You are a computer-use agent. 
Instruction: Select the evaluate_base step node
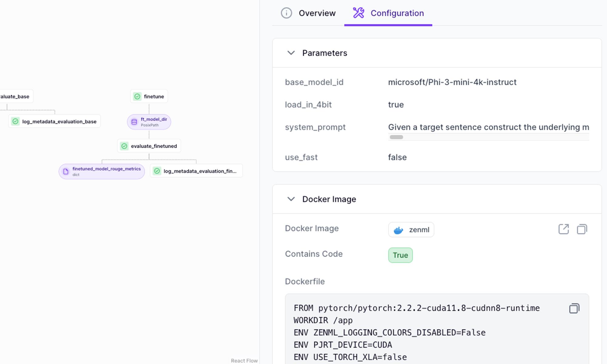coord(16,96)
